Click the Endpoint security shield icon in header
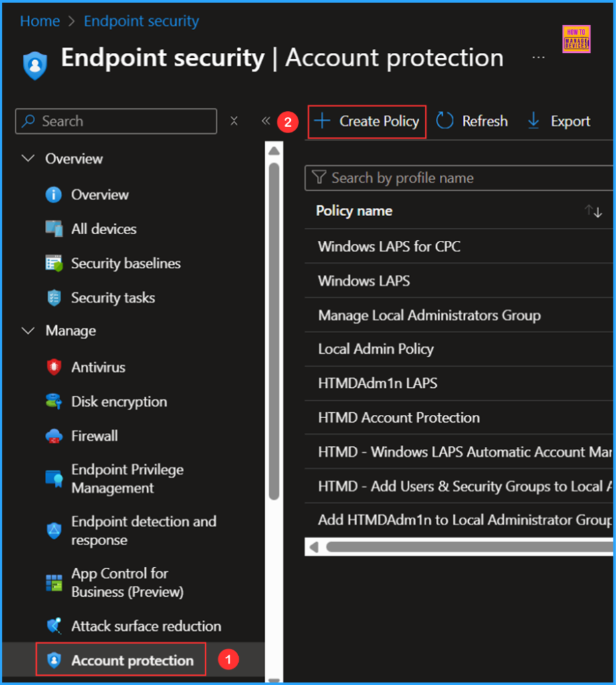 35,66
